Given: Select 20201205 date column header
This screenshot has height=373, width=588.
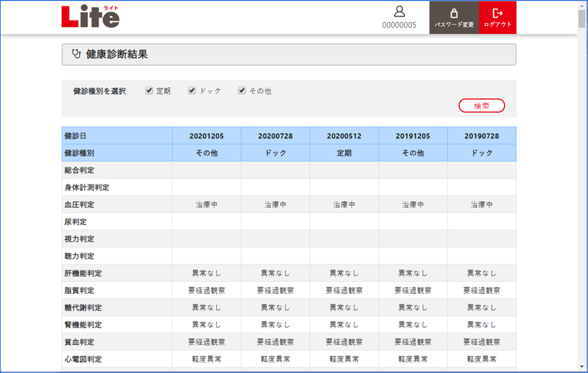Looking at the screenshot, I should pyautogui.click(x=206, y=136).
